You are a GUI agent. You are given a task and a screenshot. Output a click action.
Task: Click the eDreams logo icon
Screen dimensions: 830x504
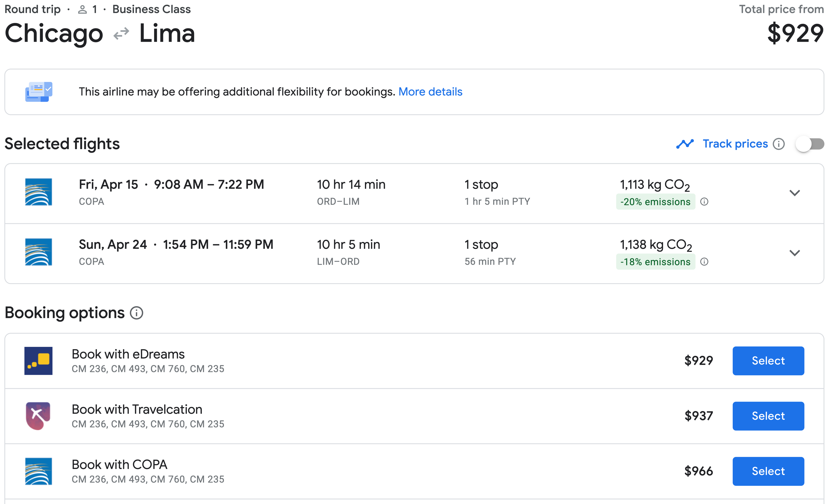click(38, 361)
